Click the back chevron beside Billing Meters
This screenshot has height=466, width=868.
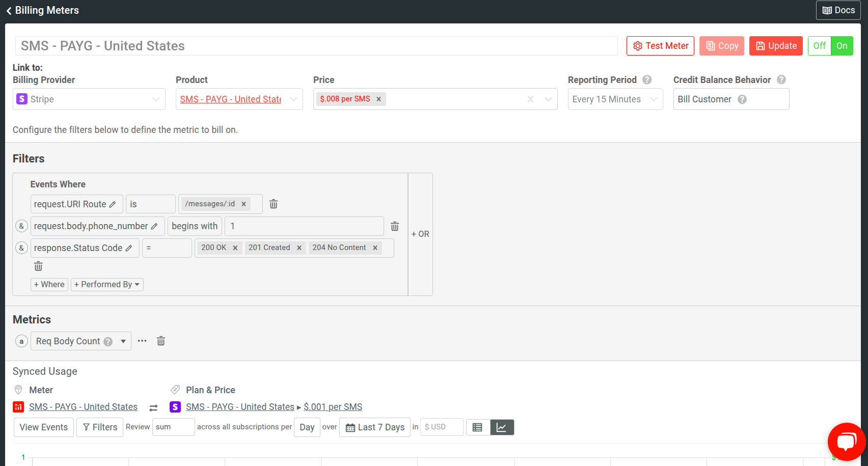(9, 10)
